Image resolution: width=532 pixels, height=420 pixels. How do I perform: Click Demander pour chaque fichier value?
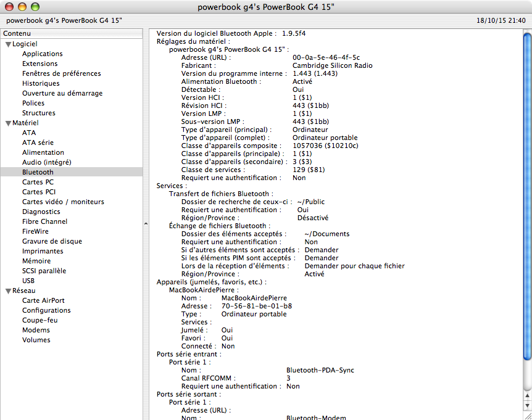354,266
